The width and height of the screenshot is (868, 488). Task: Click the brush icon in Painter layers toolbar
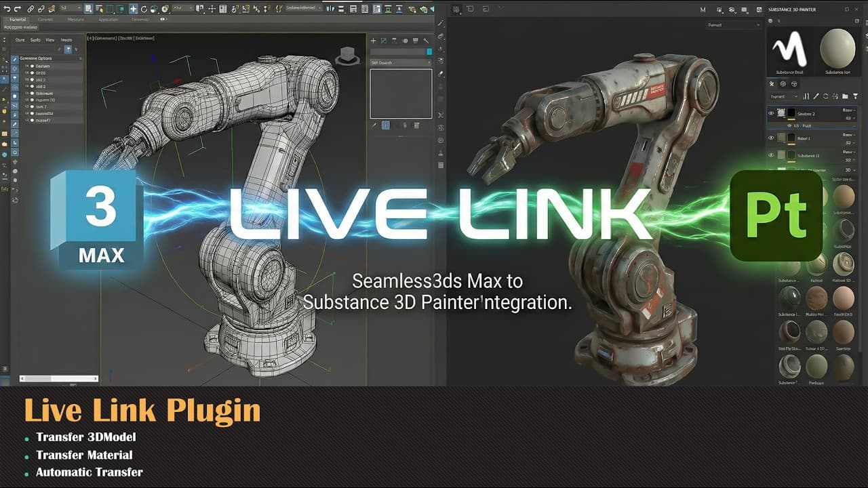coord(816,96)
